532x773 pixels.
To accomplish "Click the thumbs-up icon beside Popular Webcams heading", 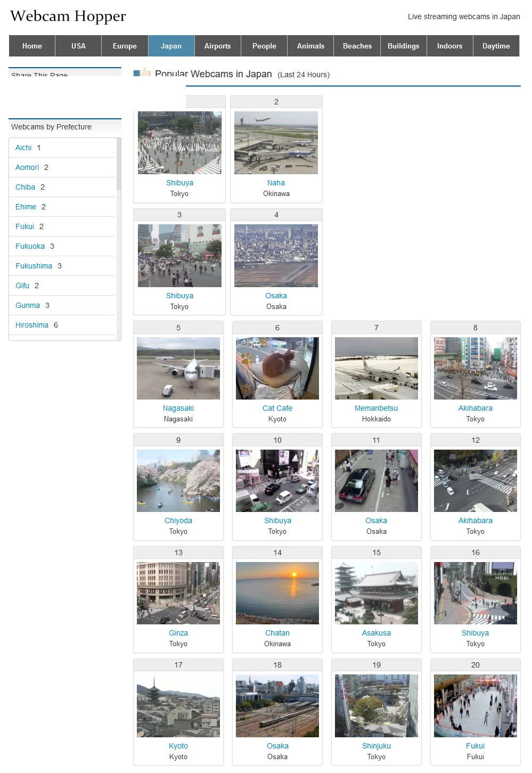I will 142,72.
